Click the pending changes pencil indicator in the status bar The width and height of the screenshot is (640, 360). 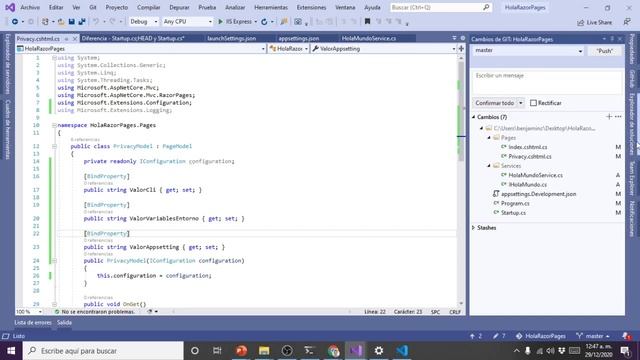(x=499, y=336)
